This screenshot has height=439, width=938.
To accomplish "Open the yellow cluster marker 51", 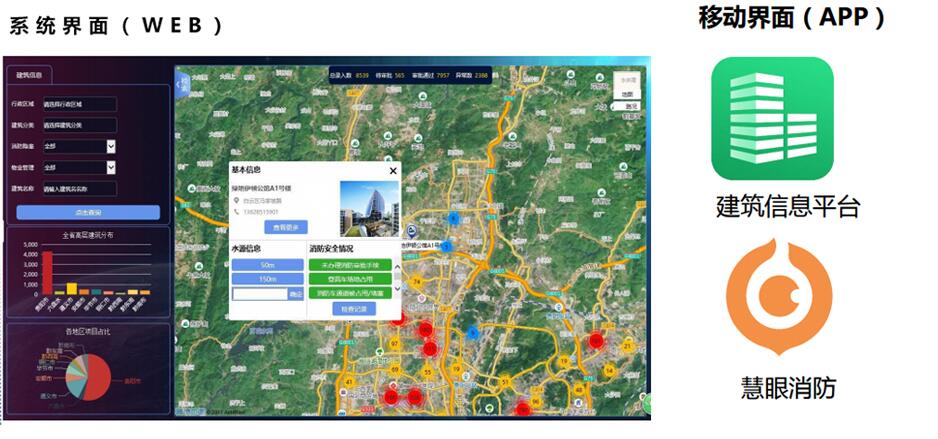I will point(505,382).
